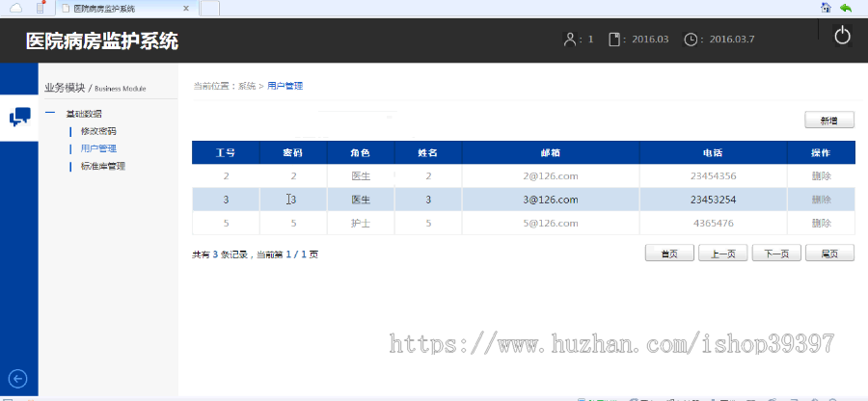Go to 上一页 previous page
The height and width of the screenshot is (401, 868).
click(723, 254)
